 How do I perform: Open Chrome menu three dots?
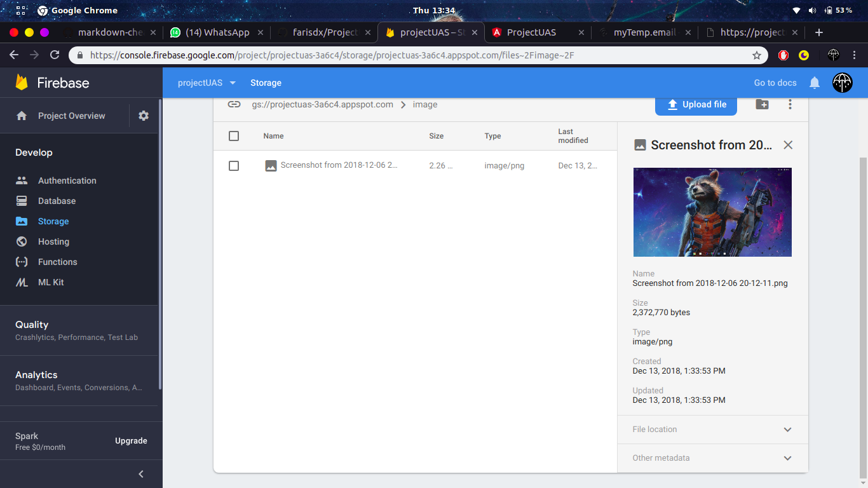coord(855,55)
